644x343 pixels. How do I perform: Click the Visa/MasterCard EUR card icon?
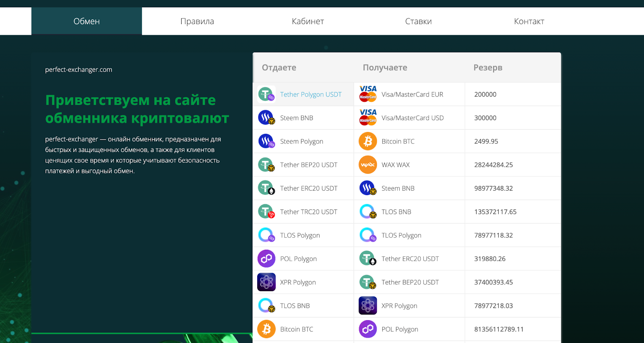tap(367, 94)
